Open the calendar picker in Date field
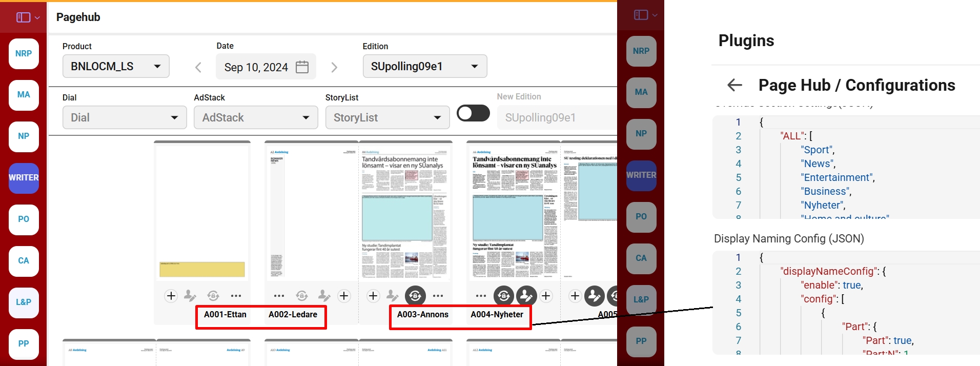 302,67
